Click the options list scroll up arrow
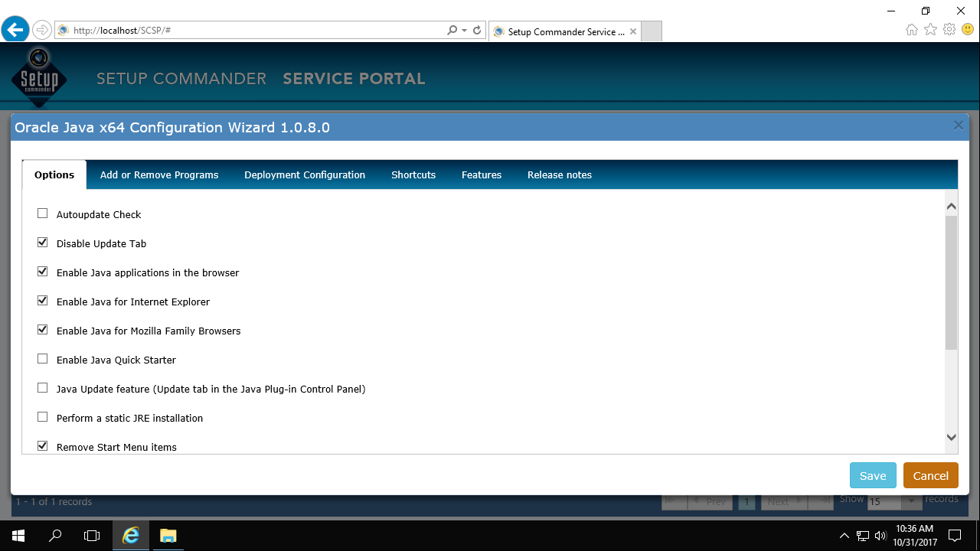The height and width of the screenshot is (551, 980). pyautogui.click(x=952, y=206)
